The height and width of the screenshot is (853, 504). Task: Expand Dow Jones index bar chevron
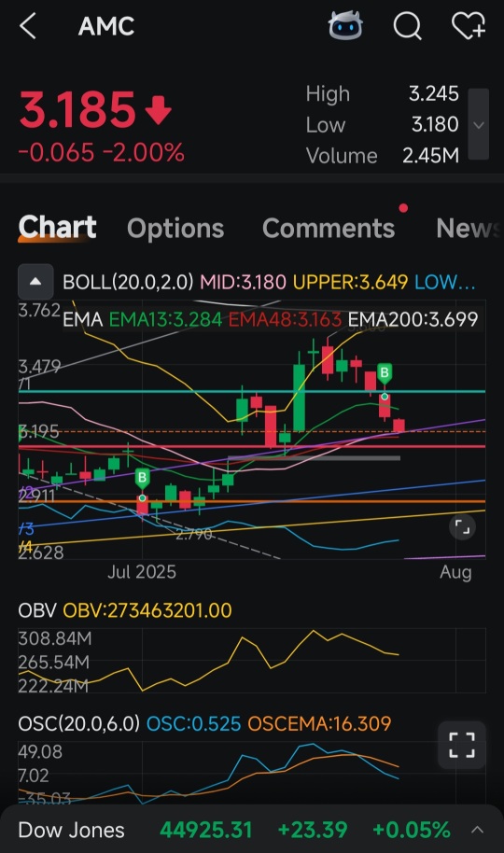(x=477, y=830)
